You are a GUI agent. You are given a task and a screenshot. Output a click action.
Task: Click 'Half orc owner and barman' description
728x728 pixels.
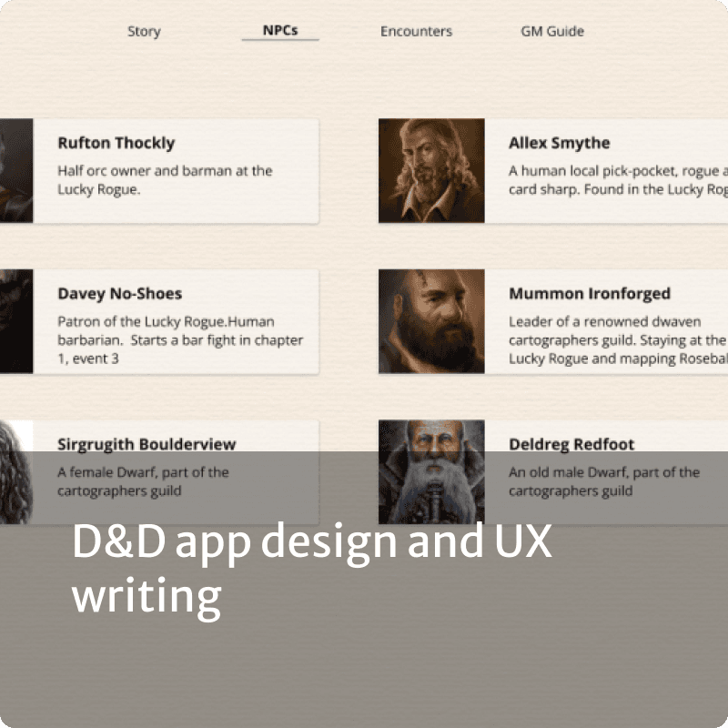coord(165,180)
